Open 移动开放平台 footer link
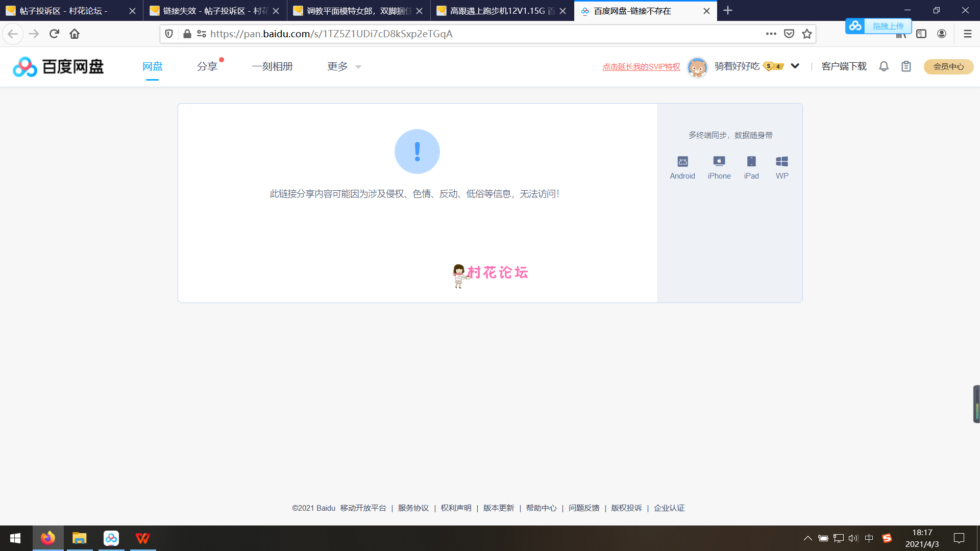980x551 pixels. point(363,508)
